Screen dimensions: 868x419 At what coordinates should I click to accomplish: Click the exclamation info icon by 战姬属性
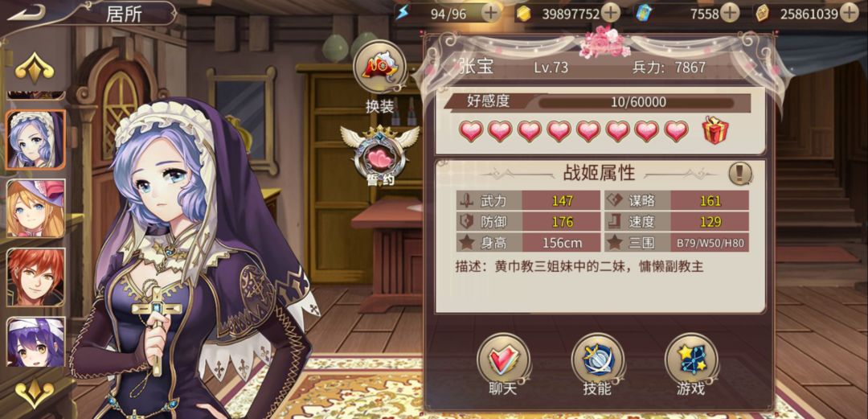[x=740, y=174]
